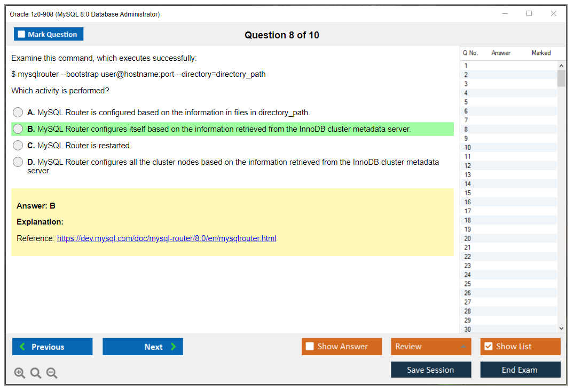
Task: Select answer option A radio button
Action: pos(18,112)
